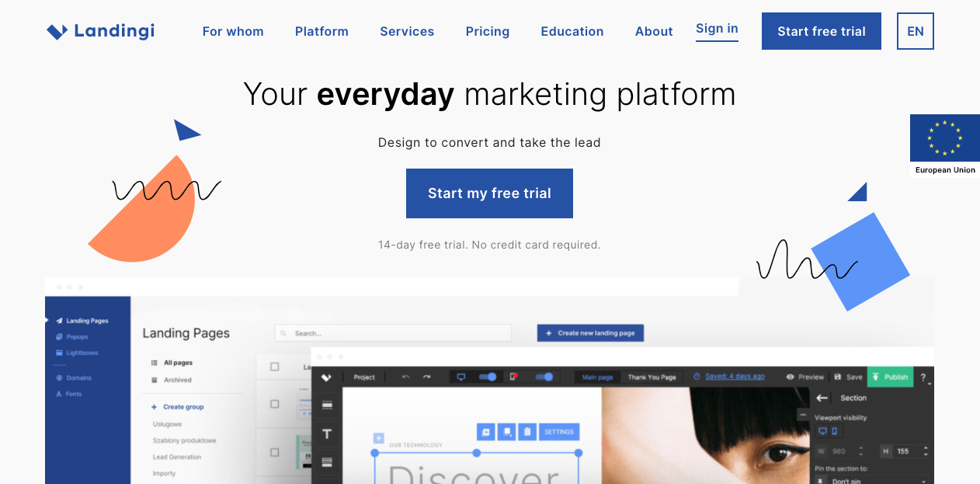Toggle the desktop view switch
This screenshot has width=980, height=484.
488,377
